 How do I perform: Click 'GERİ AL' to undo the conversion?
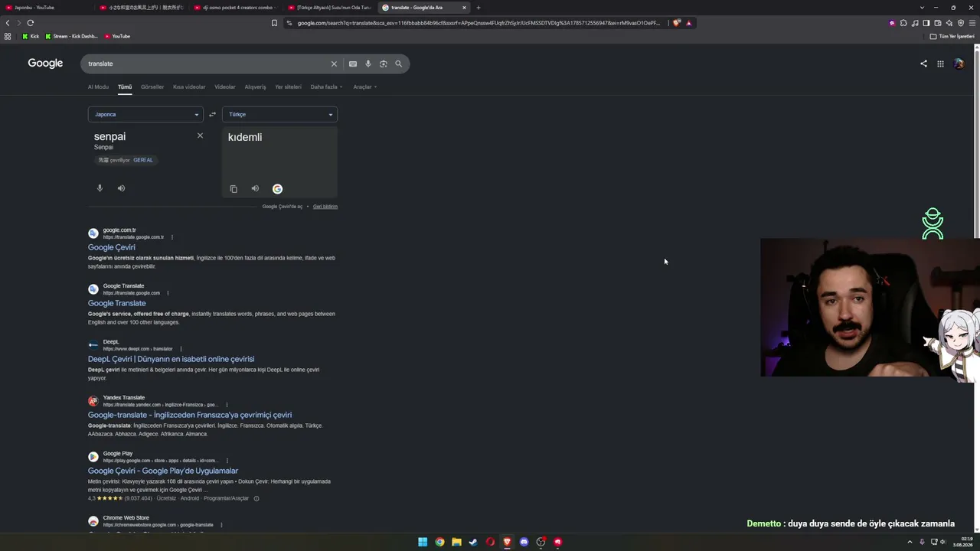[x=143, y=160]
